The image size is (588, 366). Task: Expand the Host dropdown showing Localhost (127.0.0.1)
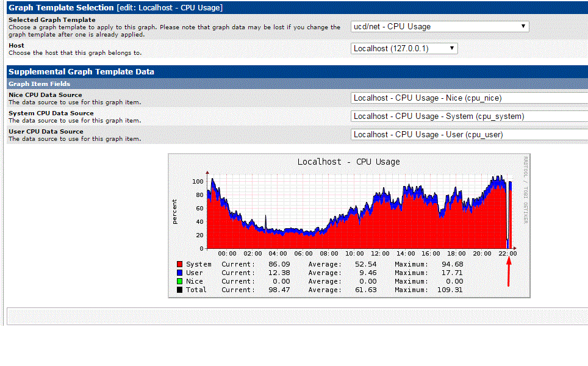(x=404, y=48)
